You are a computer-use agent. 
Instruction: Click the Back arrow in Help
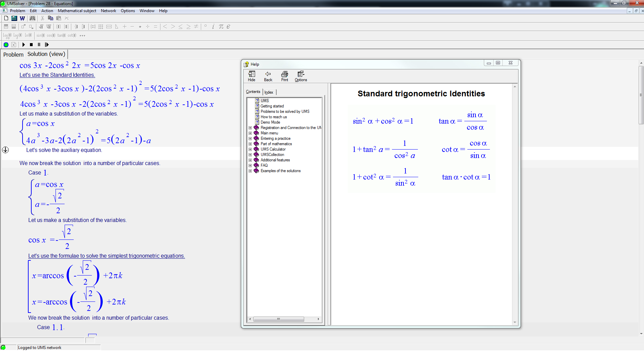pyautogui.click(x=268, y=76)
